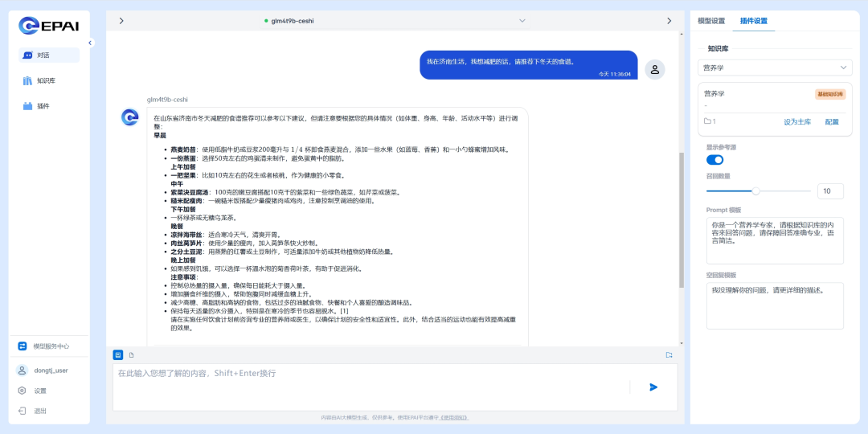
Task: Click the chat message input field
Action: click(x=370, y=386)
